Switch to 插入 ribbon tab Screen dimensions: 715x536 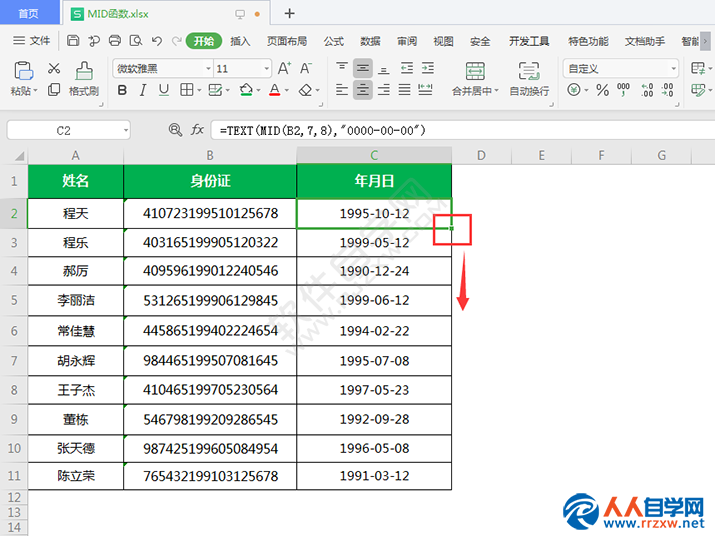click(240, 42)
